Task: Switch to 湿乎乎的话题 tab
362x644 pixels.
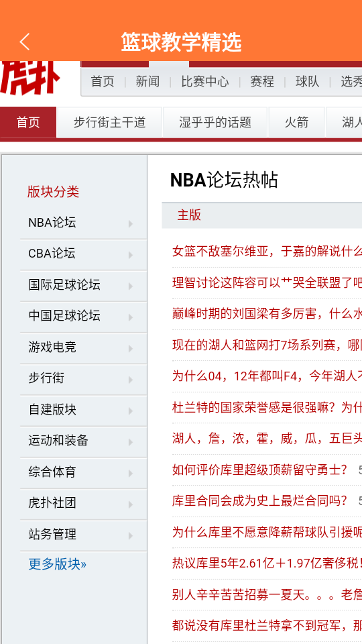Action: [215, 122]
